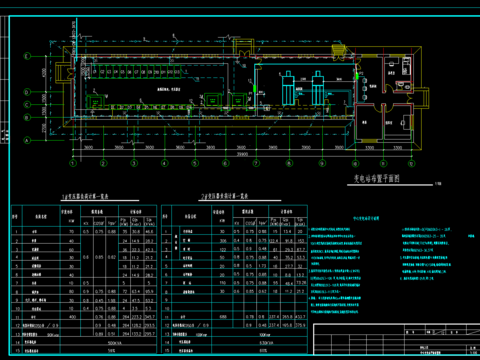Select the 变电站布置平面图 drawing title
The width and height of the screenshot is (480, 360).
pyautogui.click(x=377, y=179)
